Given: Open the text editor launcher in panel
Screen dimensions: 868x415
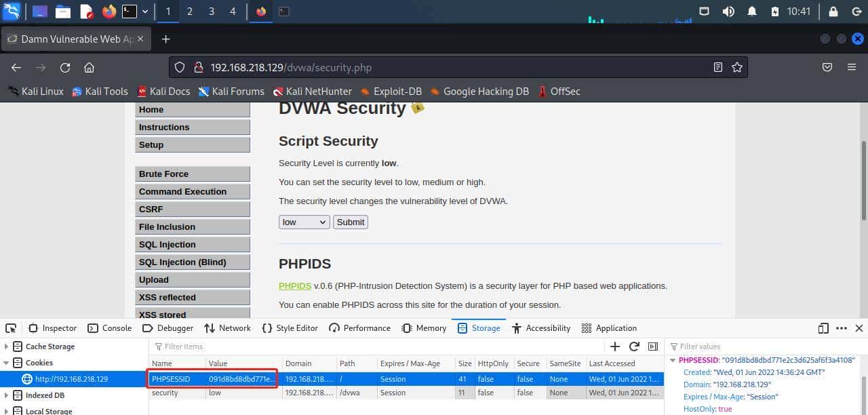Looking at the screenshot, I should (86, 12).
